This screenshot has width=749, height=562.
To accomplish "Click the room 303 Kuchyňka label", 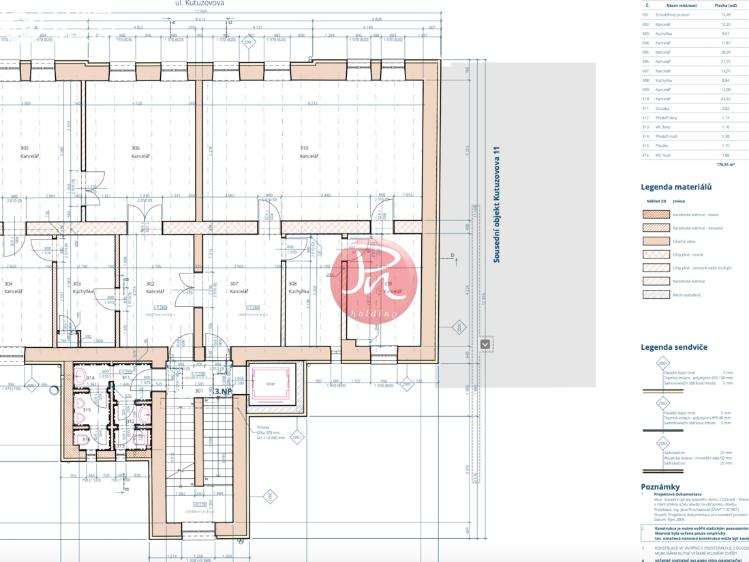I will coord(77,288).
